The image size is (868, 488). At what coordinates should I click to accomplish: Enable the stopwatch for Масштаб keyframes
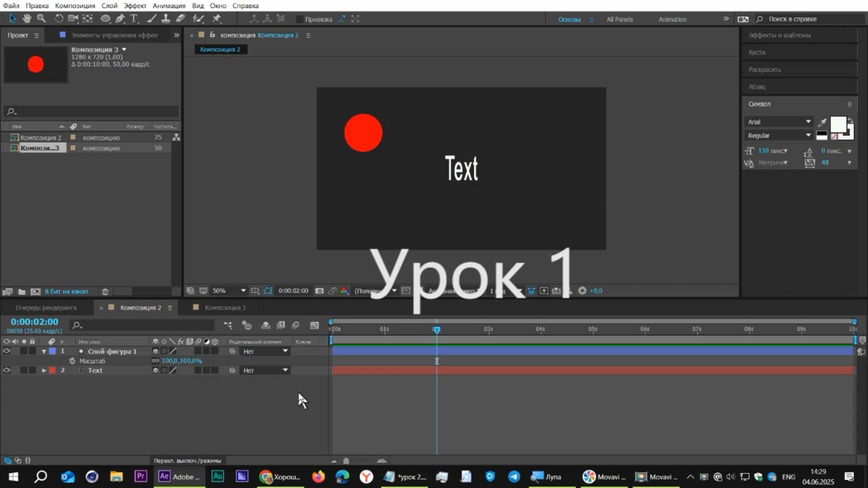click(73, 361)
